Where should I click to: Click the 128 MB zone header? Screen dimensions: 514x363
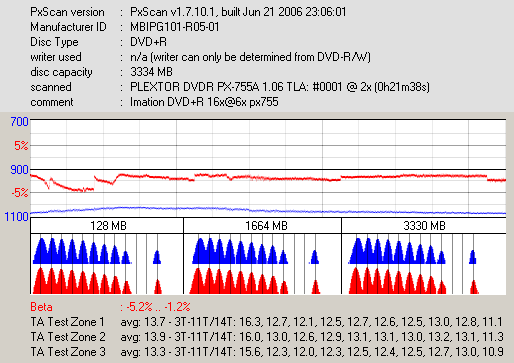[x=108, y=226]
